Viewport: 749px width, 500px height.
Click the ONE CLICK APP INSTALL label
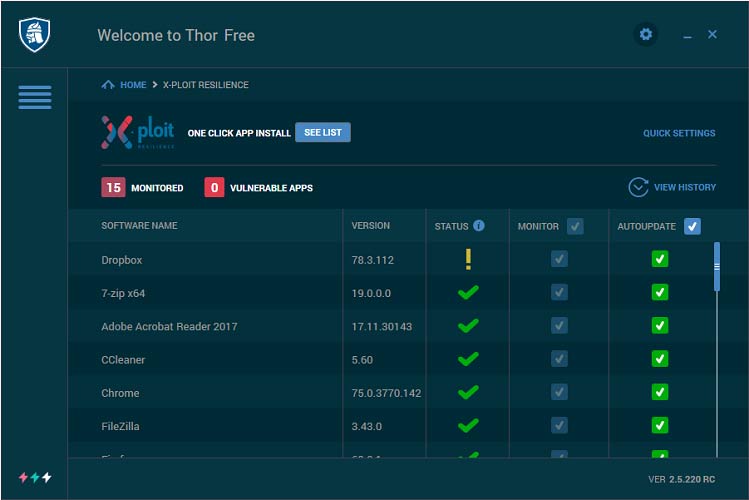pos(239,133)
